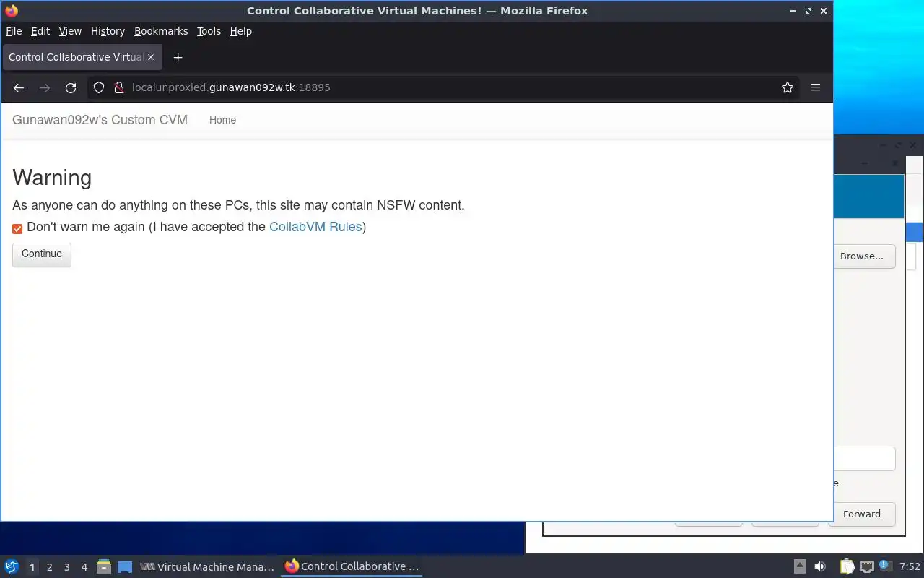Screen dimensions: 924x578
Task: Open the tracking protection shield icon
Action: click(x=100, y=87)
